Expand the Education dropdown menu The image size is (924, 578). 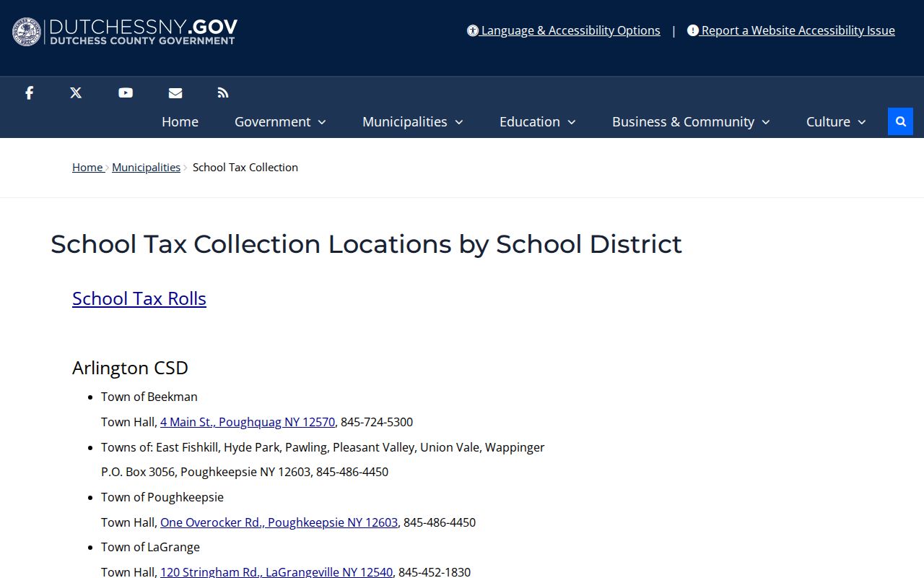[538, 121]
